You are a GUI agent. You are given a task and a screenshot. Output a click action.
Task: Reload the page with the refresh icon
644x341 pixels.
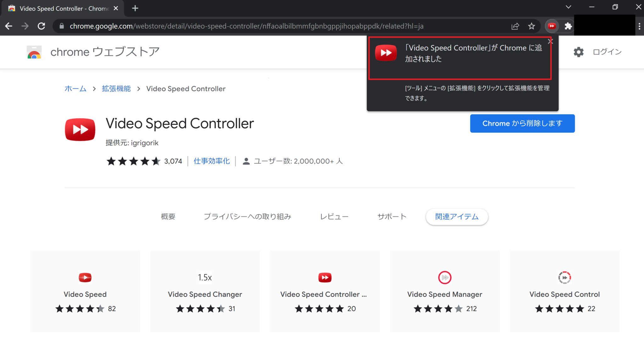pos(41,26)
